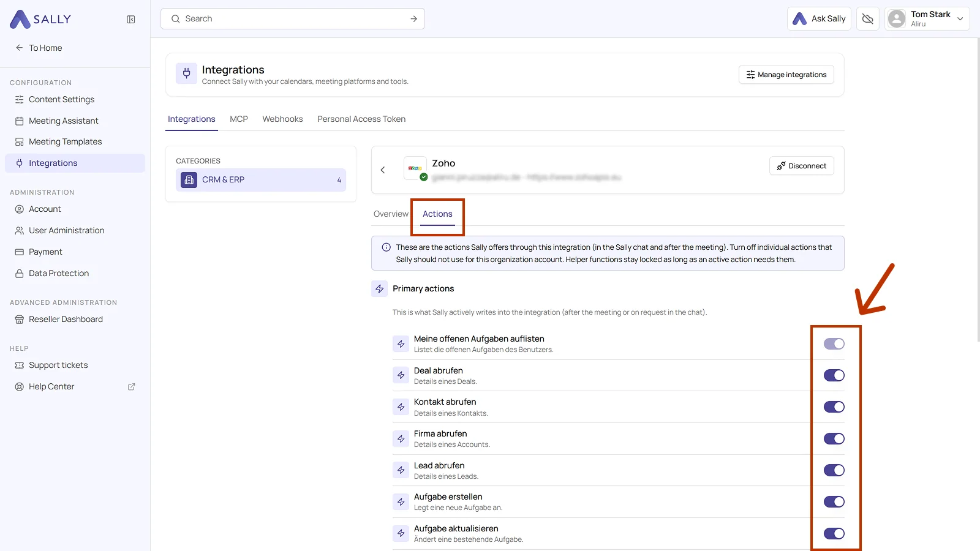Switch to the MCP tab

(x=239, y=119)
